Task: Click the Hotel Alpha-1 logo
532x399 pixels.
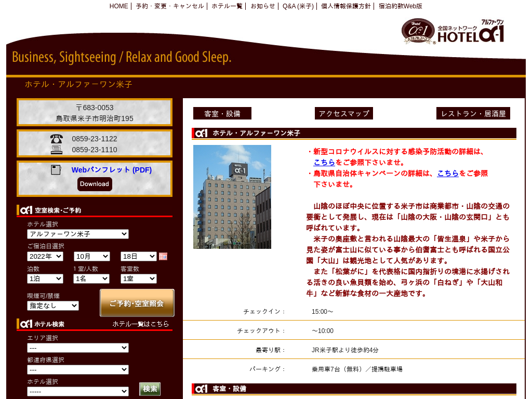Action: (x=453, y=31)
